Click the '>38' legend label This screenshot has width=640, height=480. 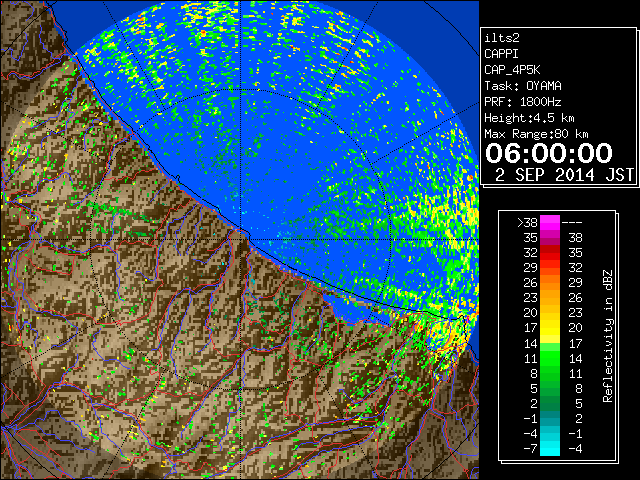(x=527, y=222)
